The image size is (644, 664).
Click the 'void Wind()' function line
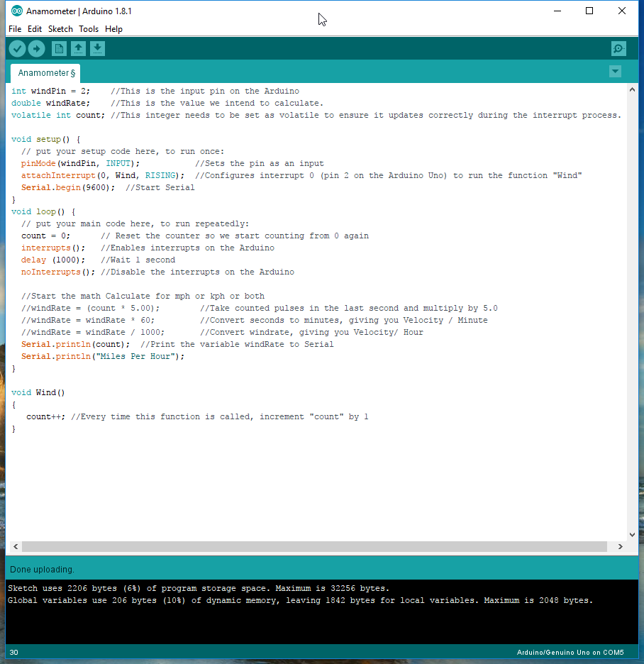click(x=38, y=392)
